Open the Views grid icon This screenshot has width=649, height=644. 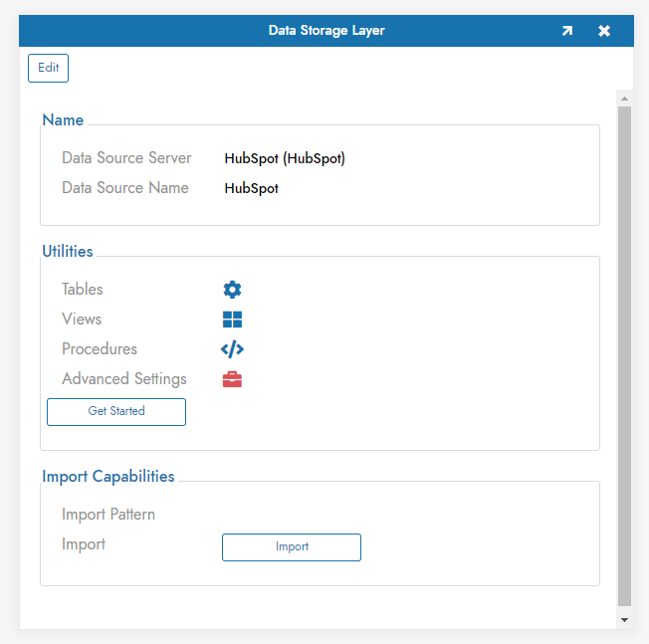click(x=232, y=320)
